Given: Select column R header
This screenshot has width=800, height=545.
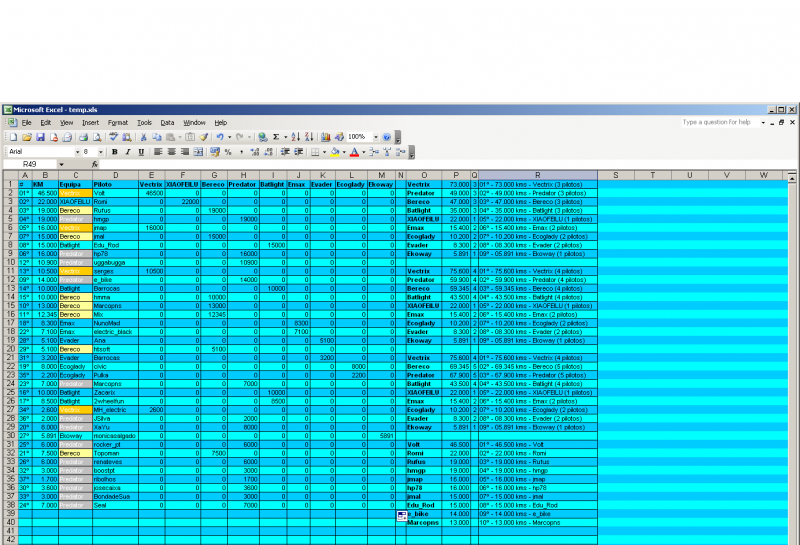Looking at the screenshot, I should [x=537, y=175].
